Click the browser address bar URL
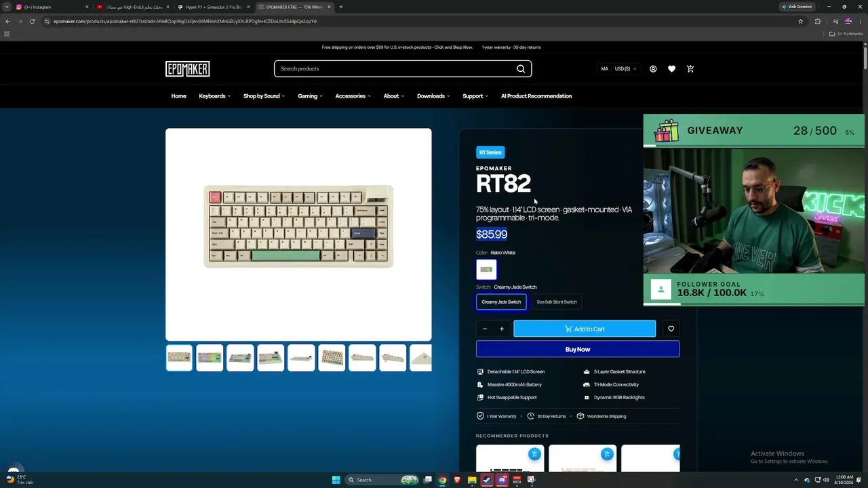 click(184, 21)
